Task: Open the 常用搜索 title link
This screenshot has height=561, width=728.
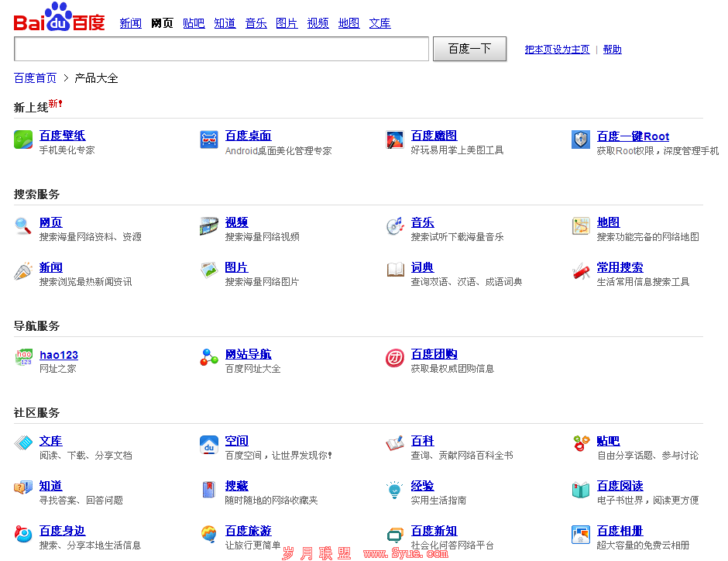Action: tap(620, 267)
